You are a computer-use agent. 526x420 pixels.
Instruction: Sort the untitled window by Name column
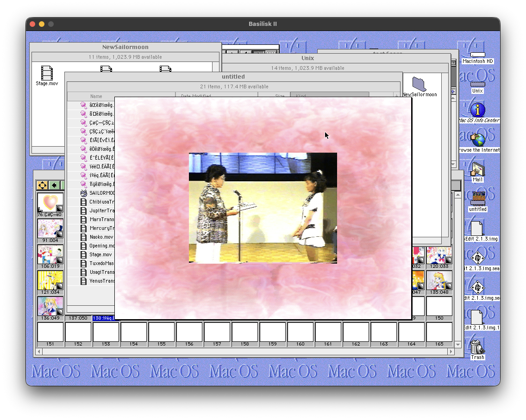pos(96,96)
